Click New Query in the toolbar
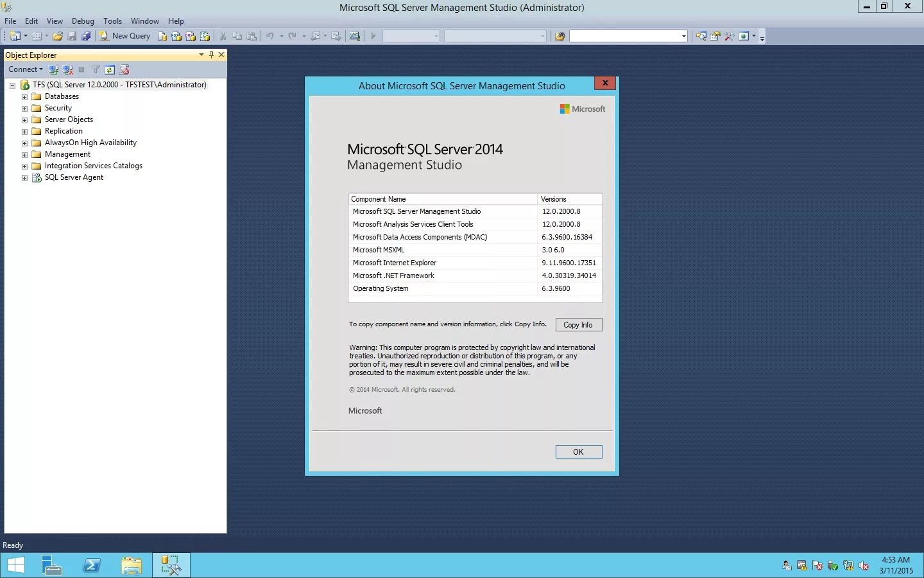The width and height of the screenshot is (924, 578). pos(124,36)
